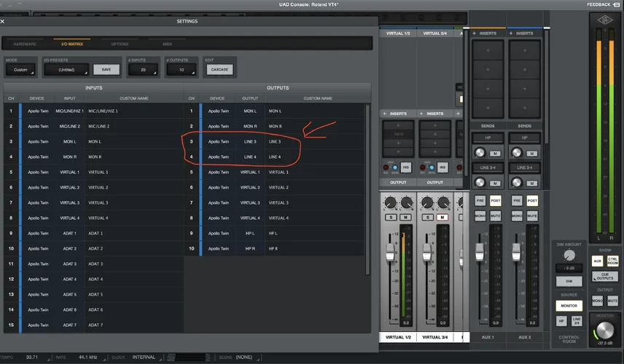Click the Save preset button

(x=106, y=70)
